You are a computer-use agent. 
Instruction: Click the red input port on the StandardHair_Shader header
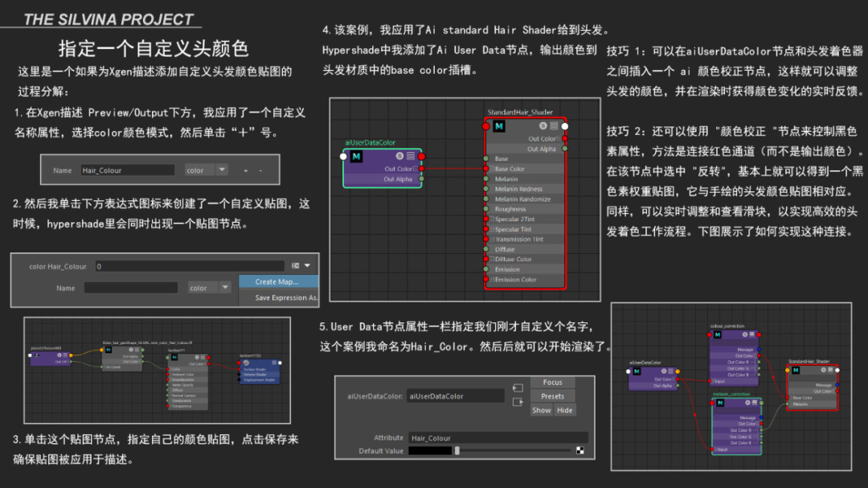point(486,126)
